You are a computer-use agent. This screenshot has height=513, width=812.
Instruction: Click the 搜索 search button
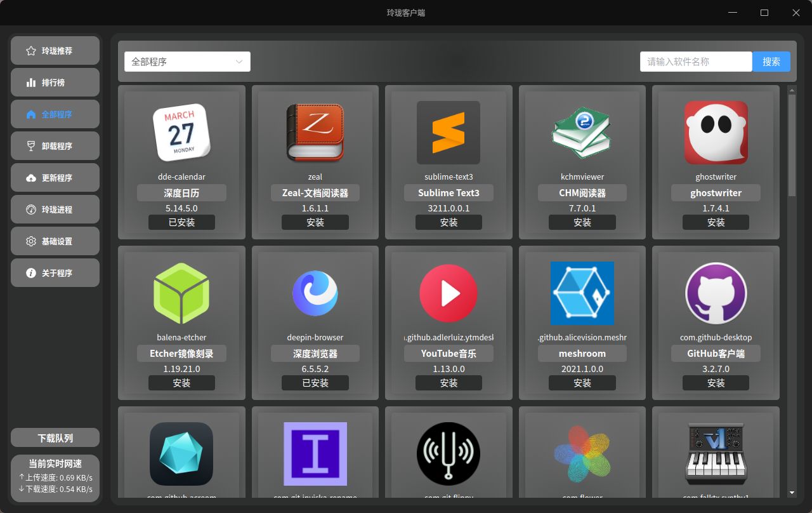point(771,62)
